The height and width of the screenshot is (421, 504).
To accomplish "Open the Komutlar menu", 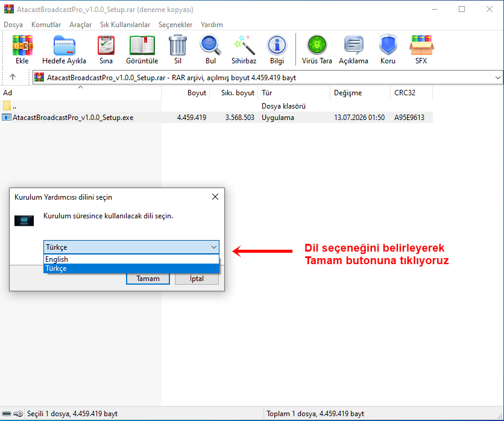I will [x=46, y=25].
